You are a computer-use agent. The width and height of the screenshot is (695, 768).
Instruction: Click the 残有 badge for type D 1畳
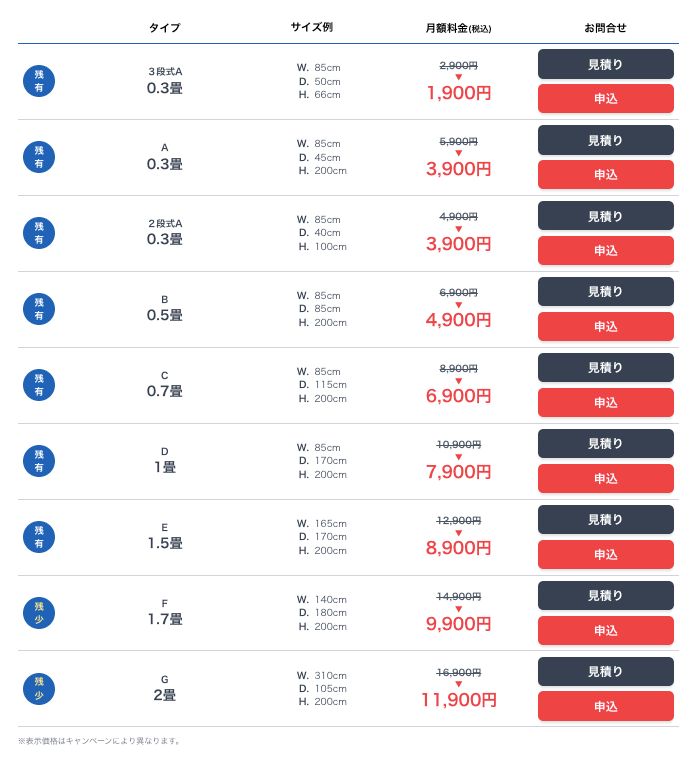(39, 461)
